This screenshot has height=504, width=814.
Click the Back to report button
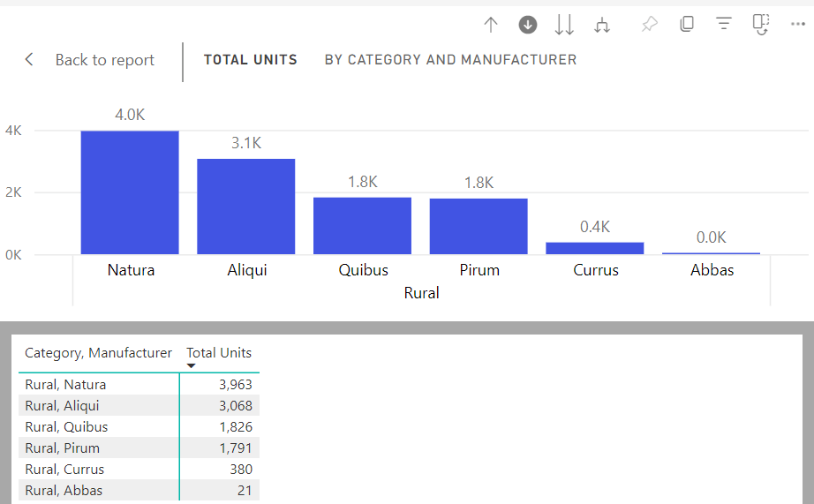coord(104,60)
